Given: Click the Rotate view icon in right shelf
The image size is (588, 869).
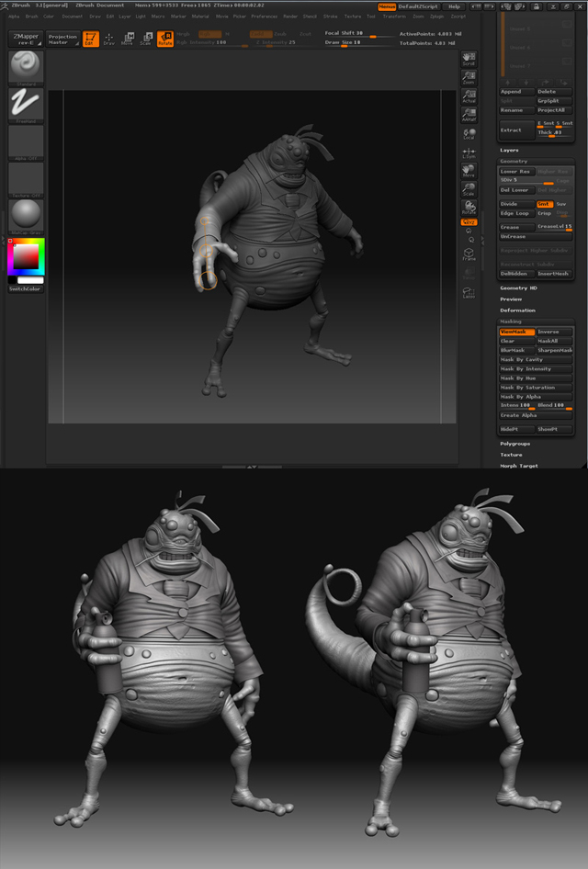Looking at the screenshot, I should [469, 208].
